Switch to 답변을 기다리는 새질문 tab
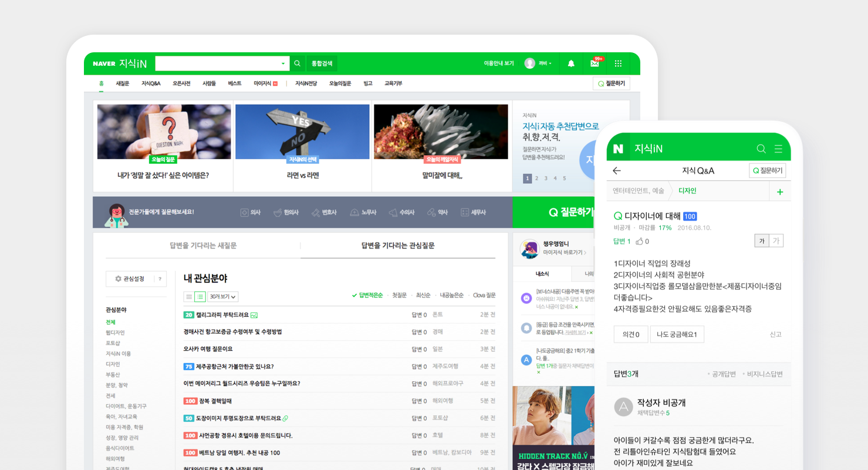The width and height of the screenshot is (868, 470). point(202,246)
